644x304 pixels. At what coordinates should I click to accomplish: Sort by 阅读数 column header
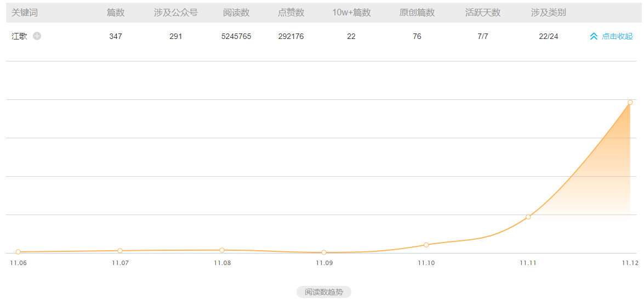(236, 13)
